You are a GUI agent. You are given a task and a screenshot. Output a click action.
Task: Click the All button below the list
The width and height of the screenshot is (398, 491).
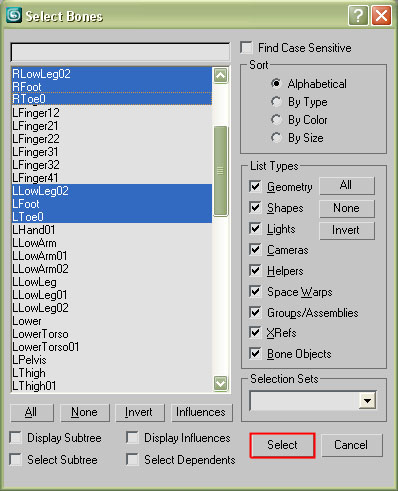coord(32,412)
